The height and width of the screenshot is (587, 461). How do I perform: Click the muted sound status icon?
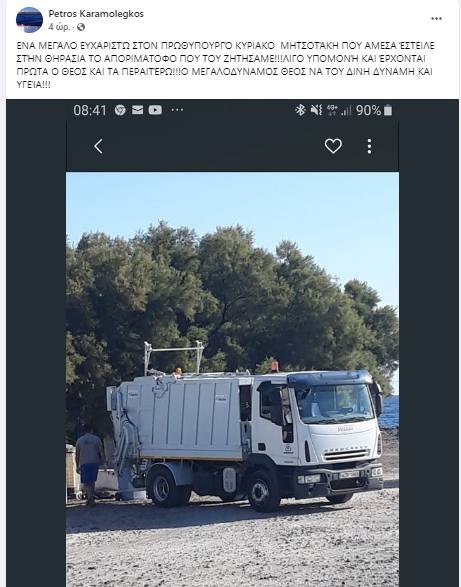(316, 110)
